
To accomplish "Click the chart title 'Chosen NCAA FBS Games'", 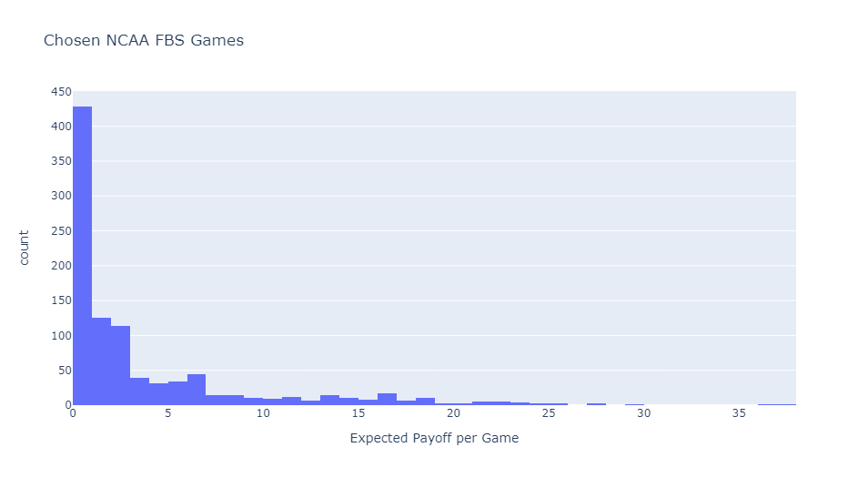I will (x=144, y=41).
